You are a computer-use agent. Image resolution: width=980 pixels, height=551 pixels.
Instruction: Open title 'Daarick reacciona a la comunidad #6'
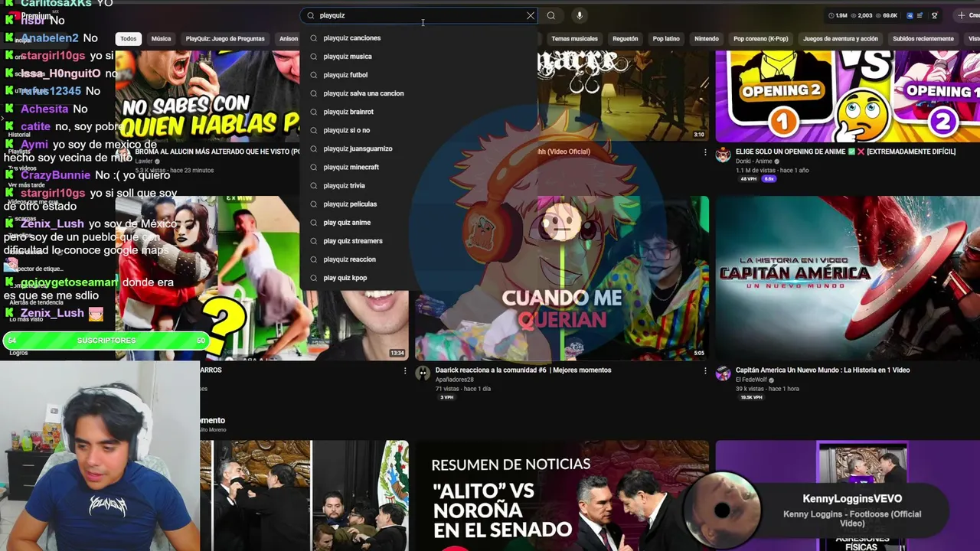point(523,370)
